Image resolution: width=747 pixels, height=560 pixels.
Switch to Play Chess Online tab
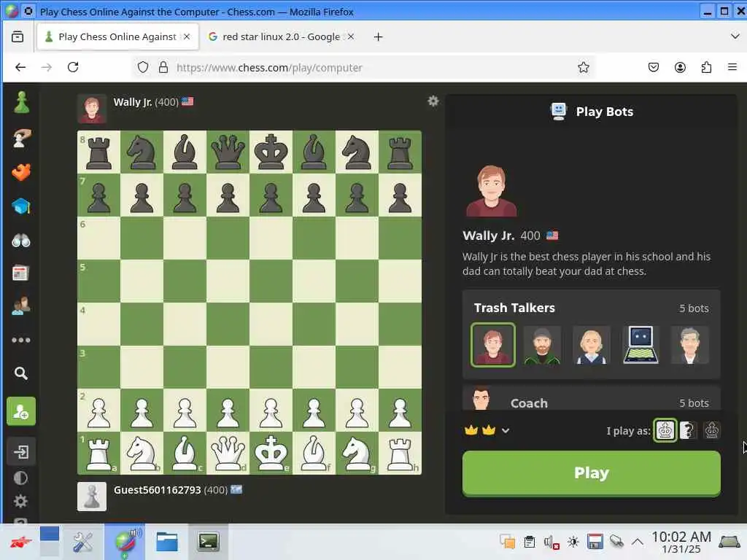117,36
